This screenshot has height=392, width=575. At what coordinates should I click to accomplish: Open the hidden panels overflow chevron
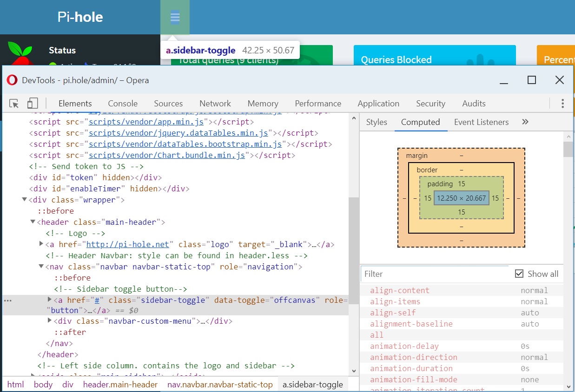tap(525, 122)
